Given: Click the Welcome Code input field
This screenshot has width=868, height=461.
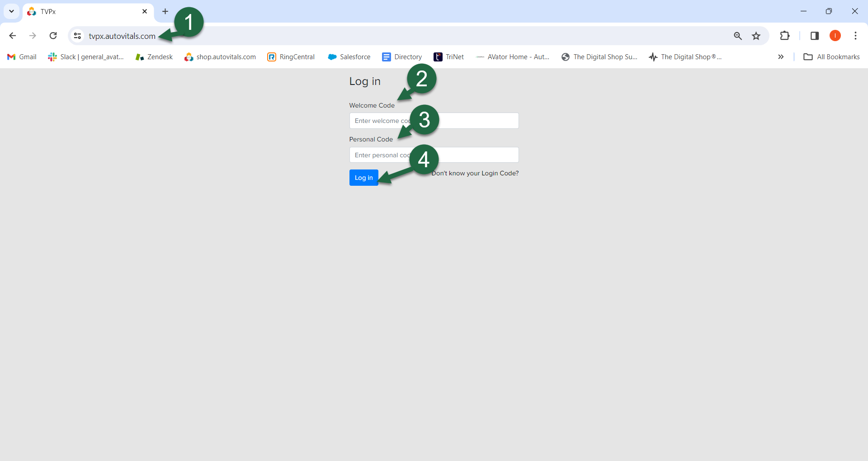Looking at the screenshot, I should click(475, 121).
